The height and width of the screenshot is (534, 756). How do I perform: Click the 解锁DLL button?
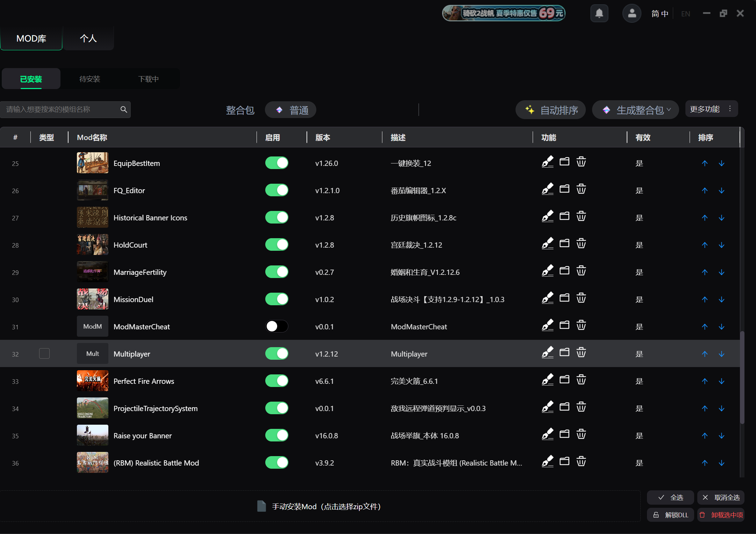tap(670, 515)
